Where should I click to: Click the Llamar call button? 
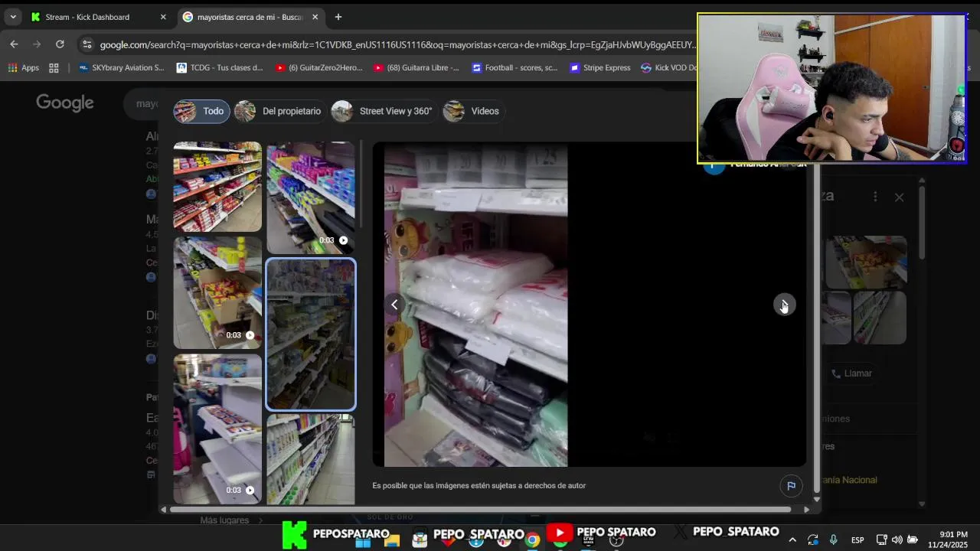point(851,373)
